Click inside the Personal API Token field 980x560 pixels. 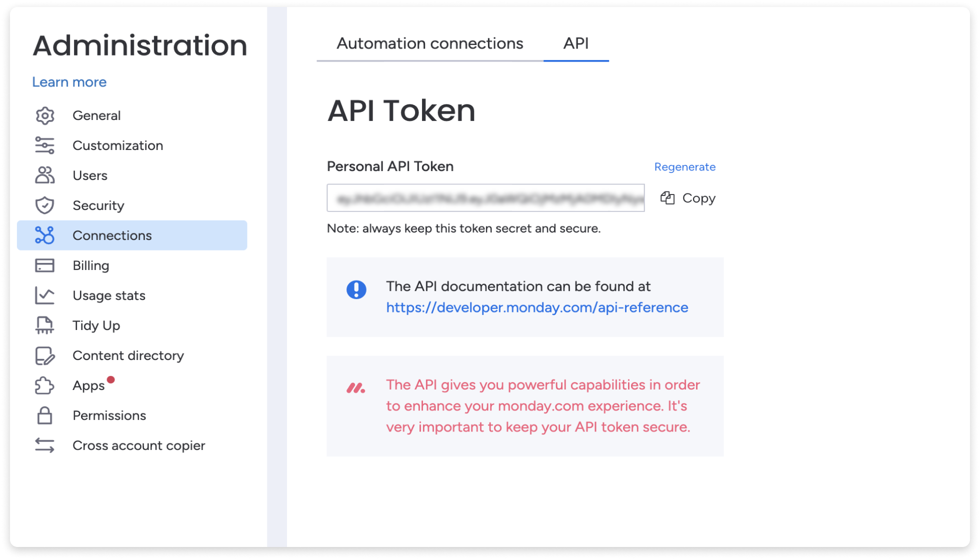[x=485, y=199]
